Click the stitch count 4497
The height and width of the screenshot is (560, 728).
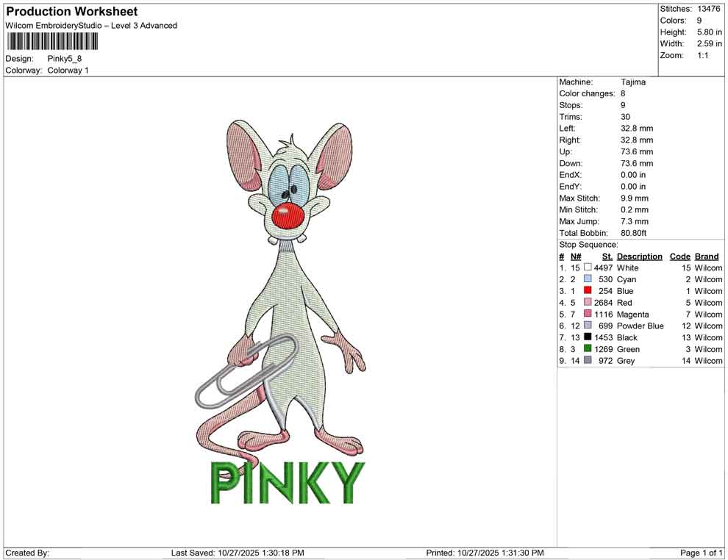click(603, 268)
